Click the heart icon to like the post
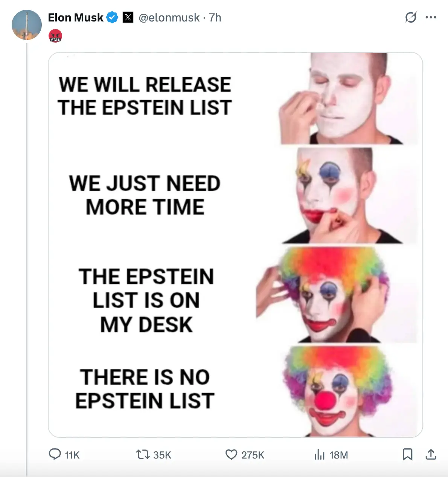 click(231, 454)
